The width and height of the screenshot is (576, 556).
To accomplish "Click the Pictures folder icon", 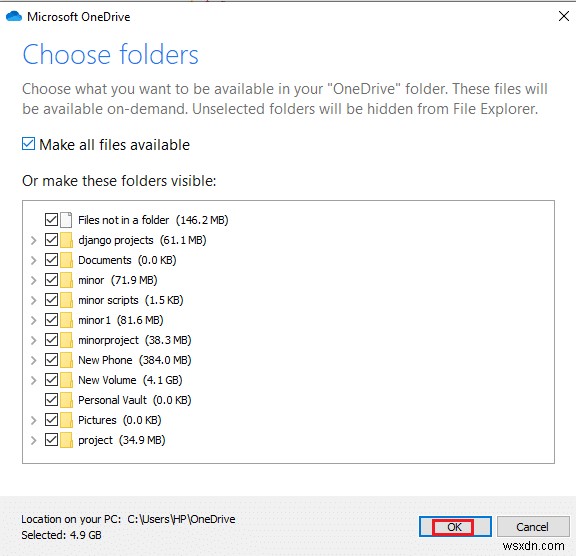I will tap(66, 420).
